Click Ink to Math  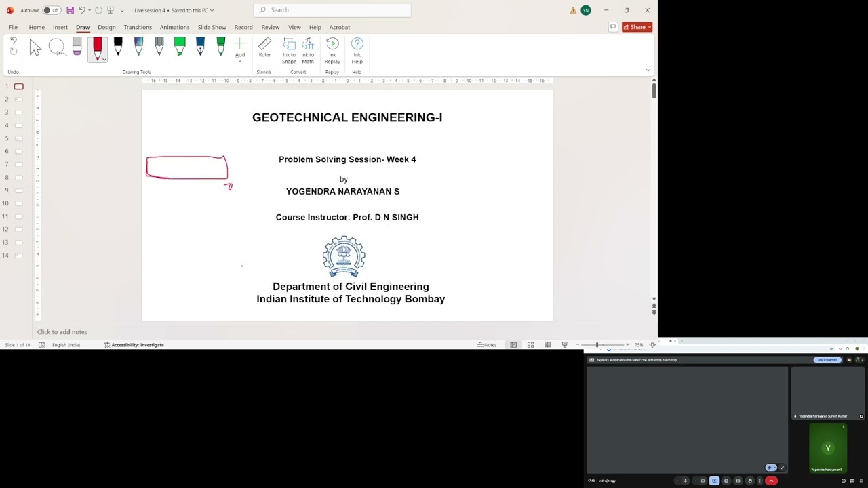[x=308, y=51]
